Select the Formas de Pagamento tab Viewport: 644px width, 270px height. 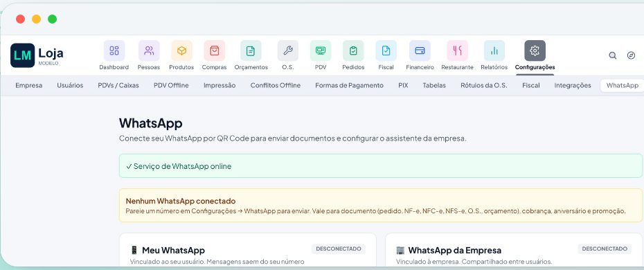(349, 85)
